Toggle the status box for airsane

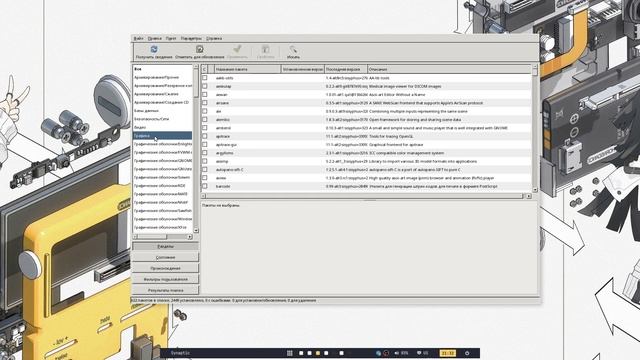(205, 103)
